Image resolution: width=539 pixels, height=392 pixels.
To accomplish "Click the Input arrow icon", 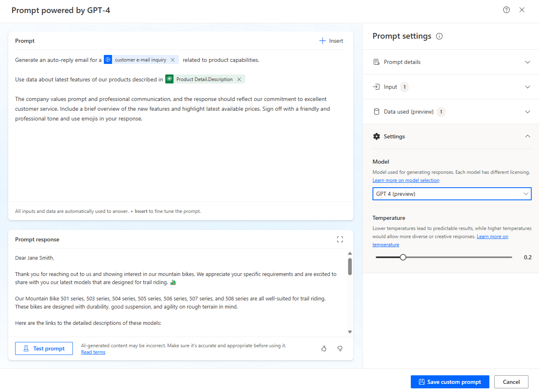I will pyautogui.click(x=377, y=87).
